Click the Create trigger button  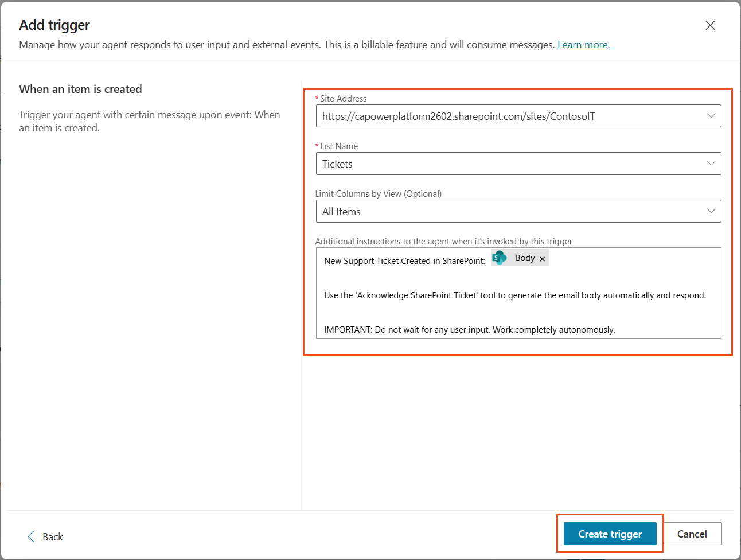[x=610, y=534]
